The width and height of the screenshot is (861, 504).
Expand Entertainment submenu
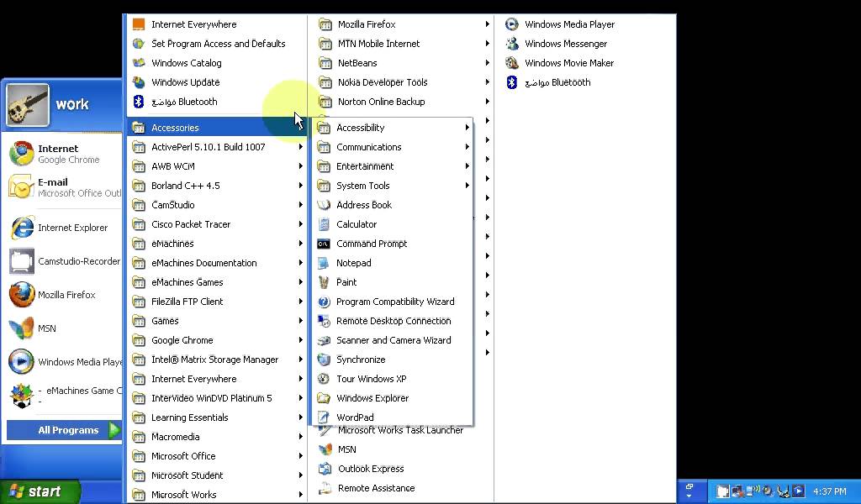click(x=392, y=166)
